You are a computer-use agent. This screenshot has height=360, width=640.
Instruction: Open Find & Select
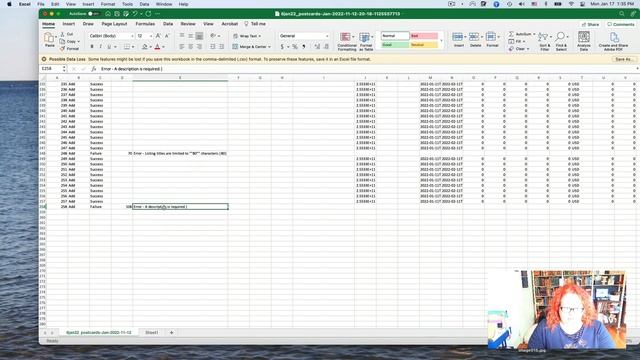tap(561, 42)
